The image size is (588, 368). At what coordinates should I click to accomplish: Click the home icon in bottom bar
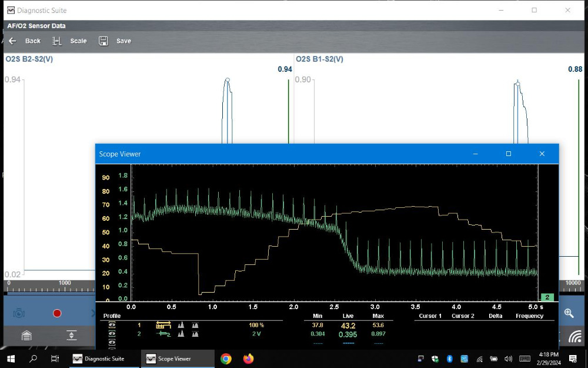point(26,336)
